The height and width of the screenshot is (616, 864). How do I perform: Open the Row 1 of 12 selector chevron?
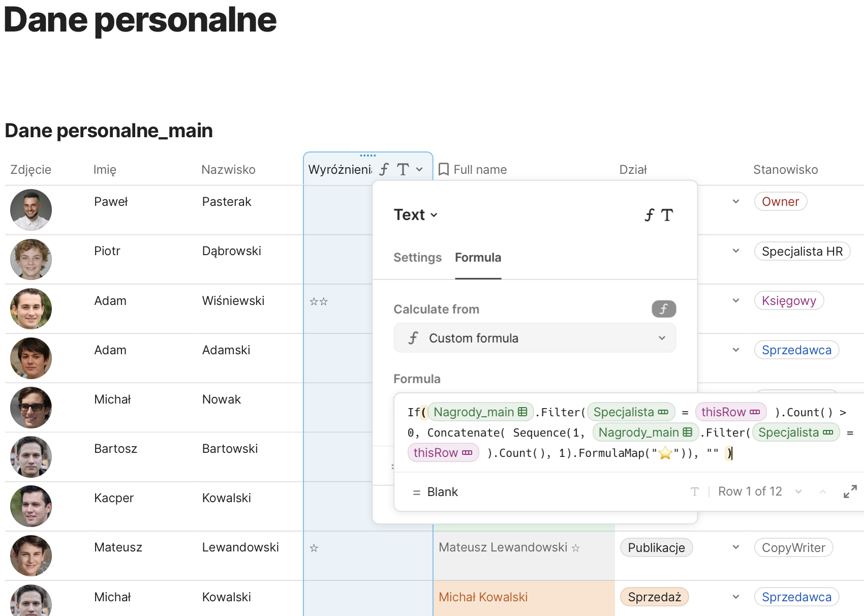pyautogui.click(x=798, y=491)
